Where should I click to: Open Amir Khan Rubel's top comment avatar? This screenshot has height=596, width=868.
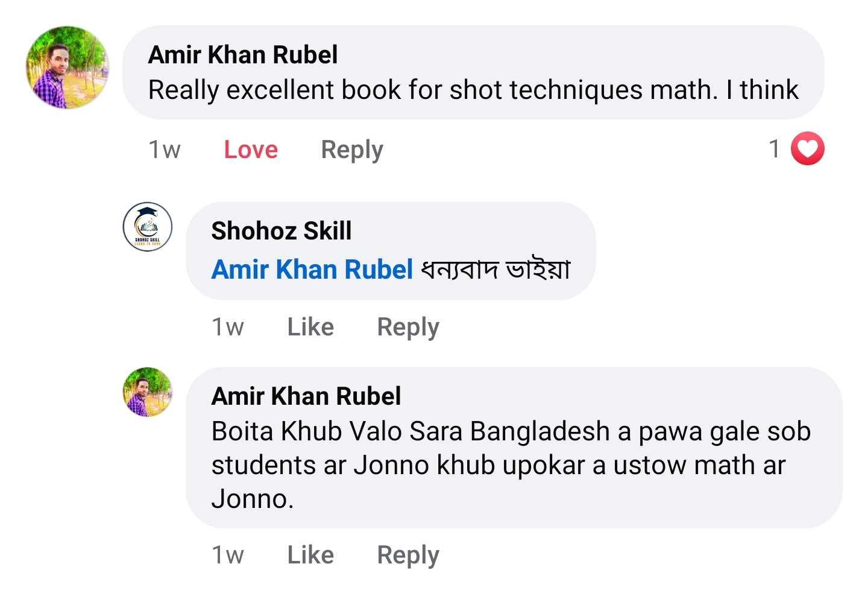click(x=67, y=67)
